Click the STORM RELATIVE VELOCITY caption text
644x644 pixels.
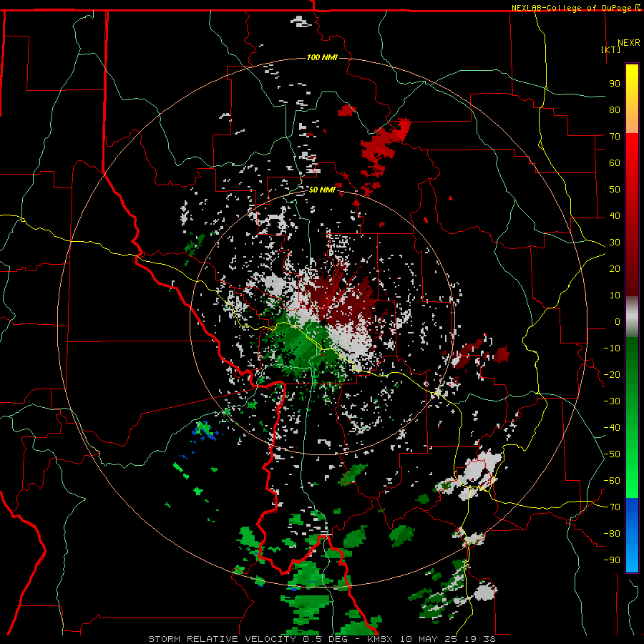221,639
